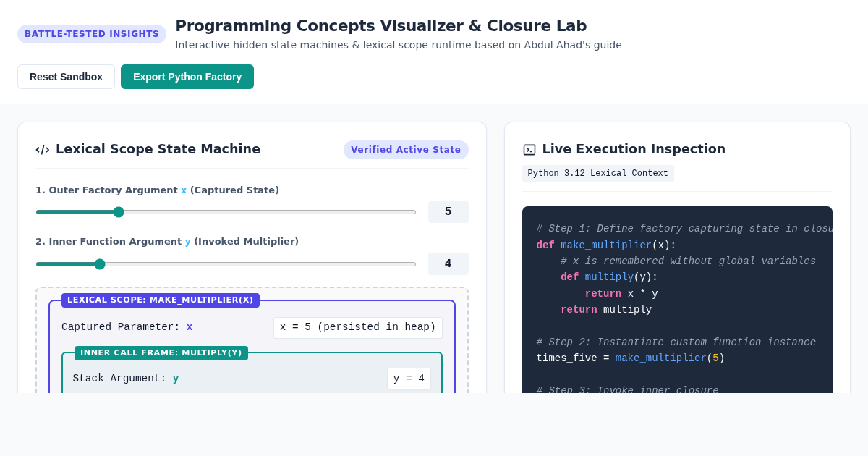Viewport: 868px width, 456px height.
Task: Click the x value display showing 5
Action: click(448, 212)
